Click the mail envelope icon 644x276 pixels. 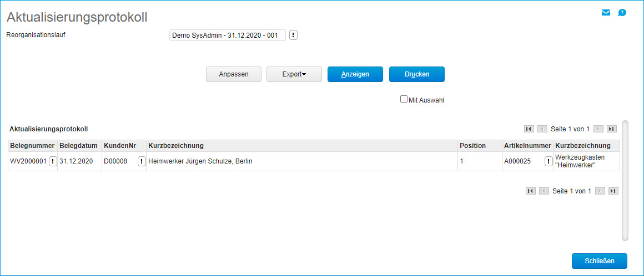[x=606, y=13]
